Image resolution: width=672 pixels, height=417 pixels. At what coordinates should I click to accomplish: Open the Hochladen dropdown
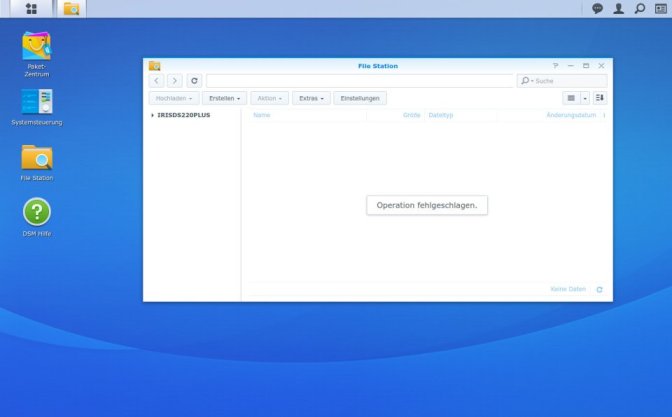(x=174, y=98)
